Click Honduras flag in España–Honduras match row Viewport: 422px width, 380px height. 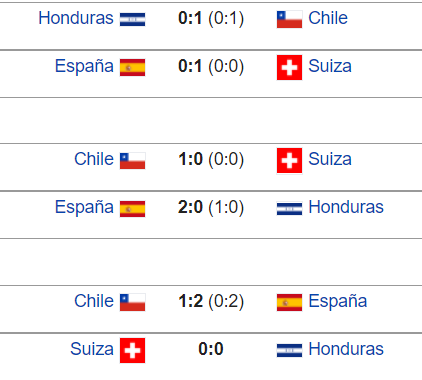click(289, 209)
